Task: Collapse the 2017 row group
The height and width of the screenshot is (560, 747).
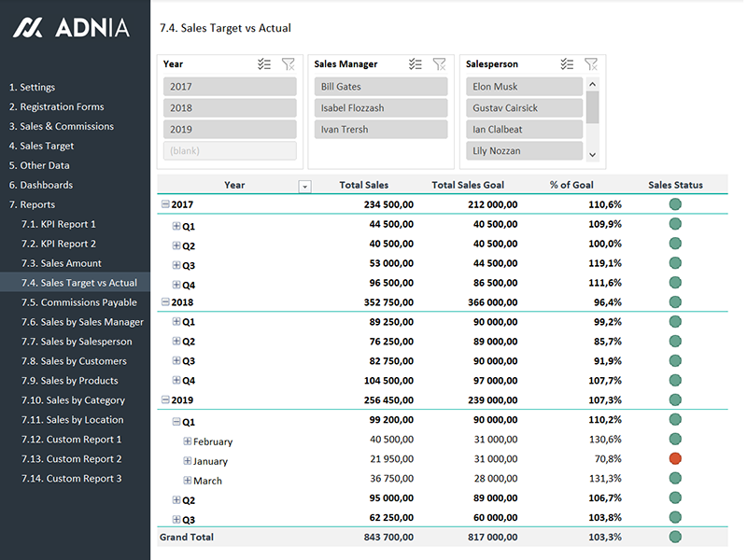Action: [x=165, y=204]
